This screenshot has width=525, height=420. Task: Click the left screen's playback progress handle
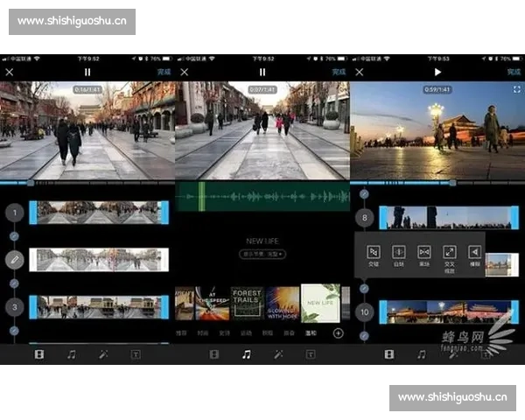click(x=31, y=183)
